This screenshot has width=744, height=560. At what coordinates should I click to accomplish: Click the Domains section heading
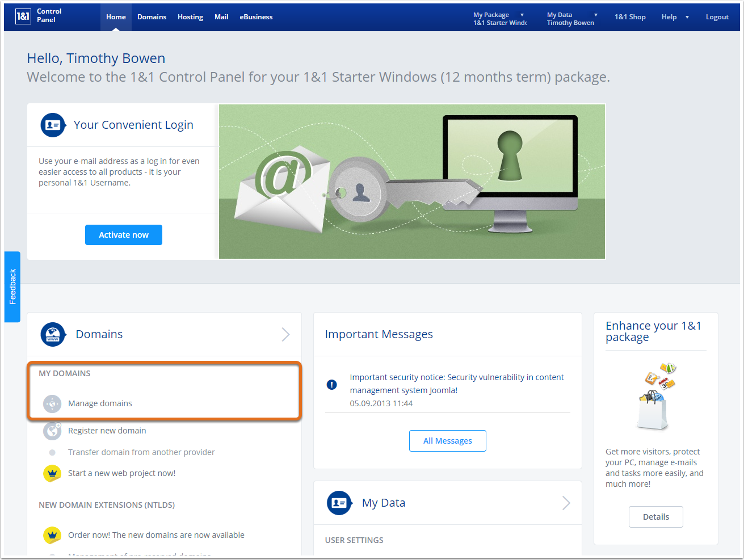(99, 334)
